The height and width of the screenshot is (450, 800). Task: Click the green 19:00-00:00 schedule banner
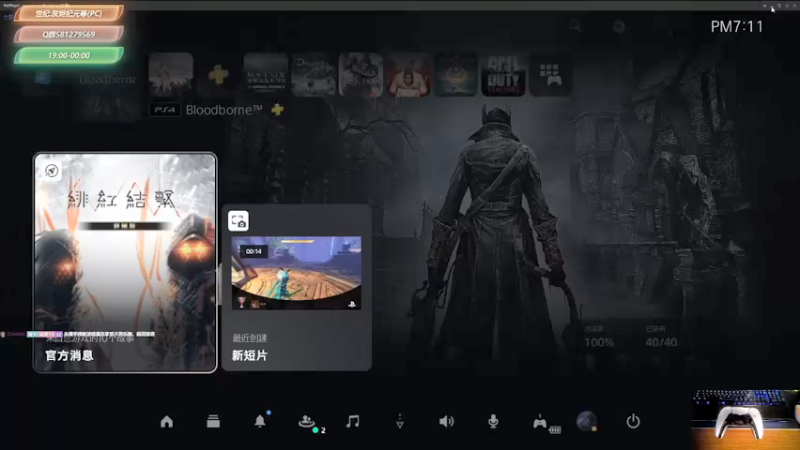point(69,55)
